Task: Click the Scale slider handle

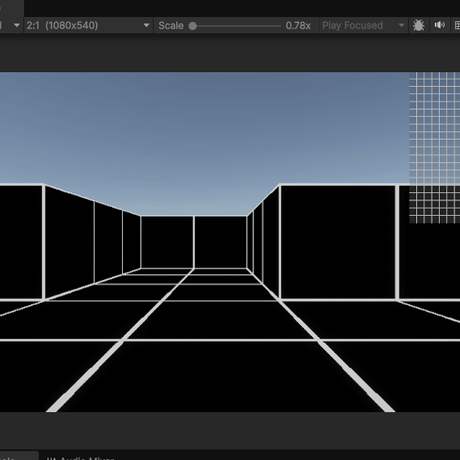Action: pyautogui.click(x=192, y=26)
